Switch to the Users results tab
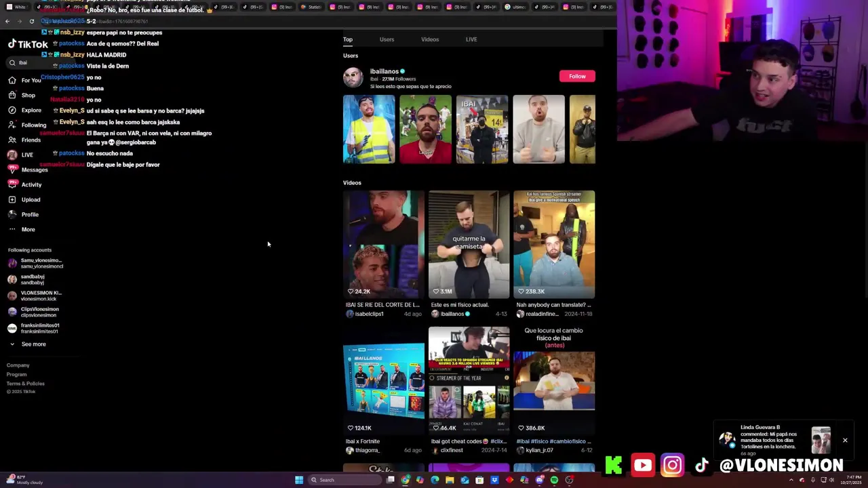Image resolution: width=868 pixels, height=488 pixels. pos(387,39)
